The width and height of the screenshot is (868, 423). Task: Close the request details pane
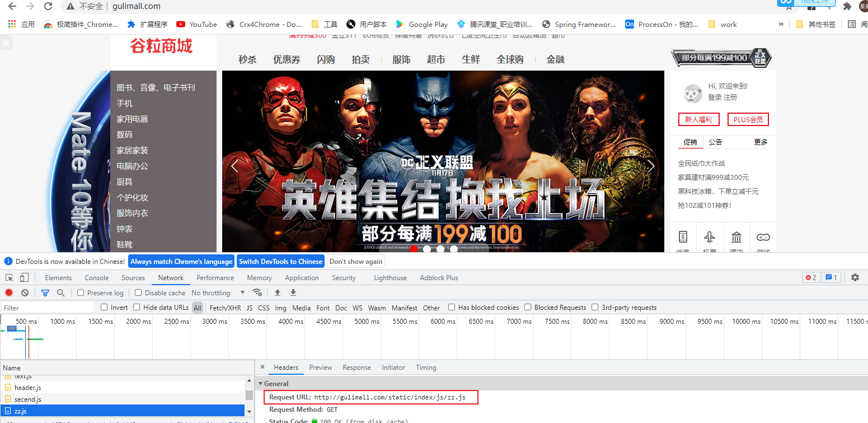click(x=262, y=367)
